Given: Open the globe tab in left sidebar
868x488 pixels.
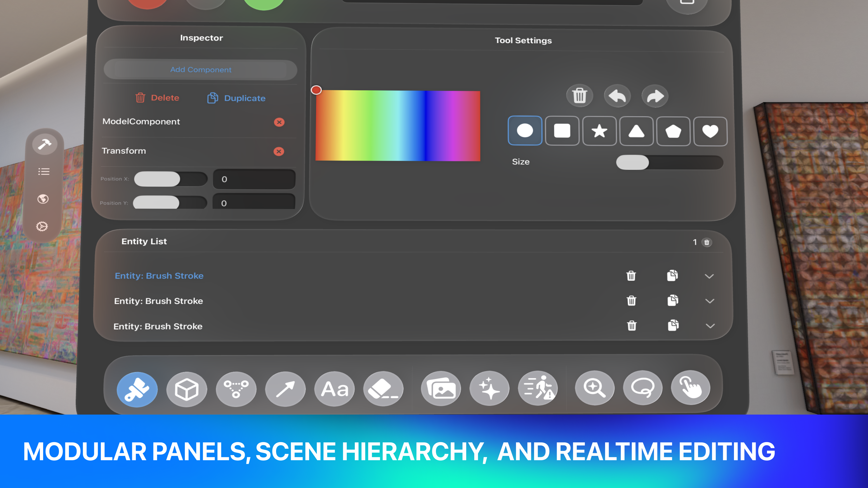Looking at the screenshot, I should coord(43,199).
